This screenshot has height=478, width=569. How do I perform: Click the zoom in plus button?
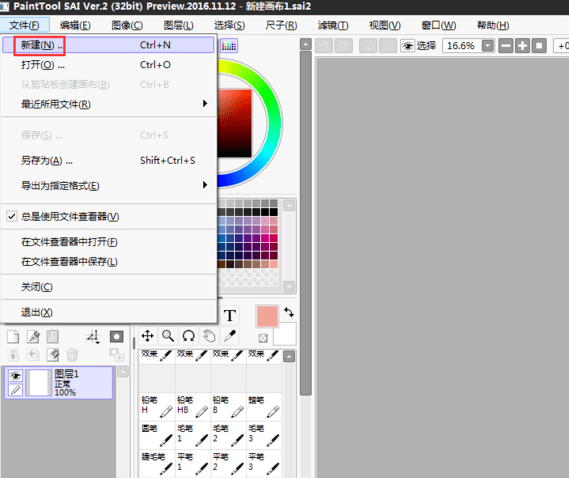tap(522, 46)
